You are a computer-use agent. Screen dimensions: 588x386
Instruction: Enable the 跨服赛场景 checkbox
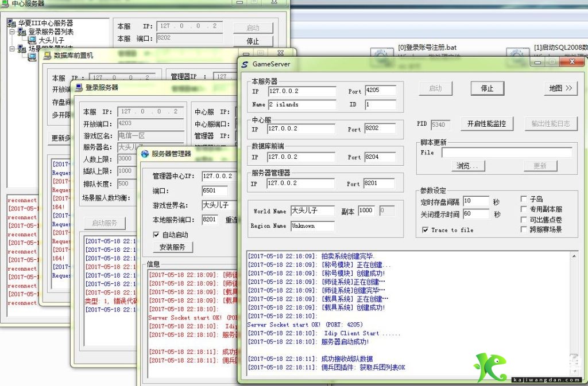(x=524, y=229)
